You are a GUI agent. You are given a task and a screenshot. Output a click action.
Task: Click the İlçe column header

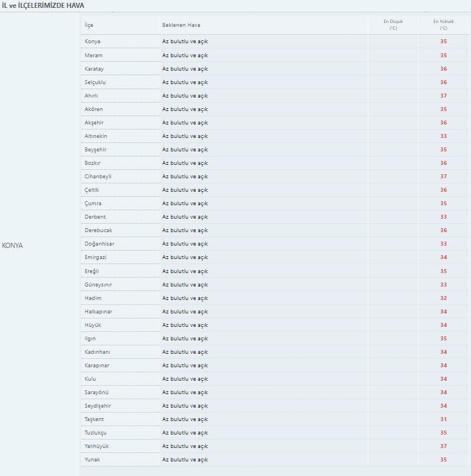(x=89, y=25)
